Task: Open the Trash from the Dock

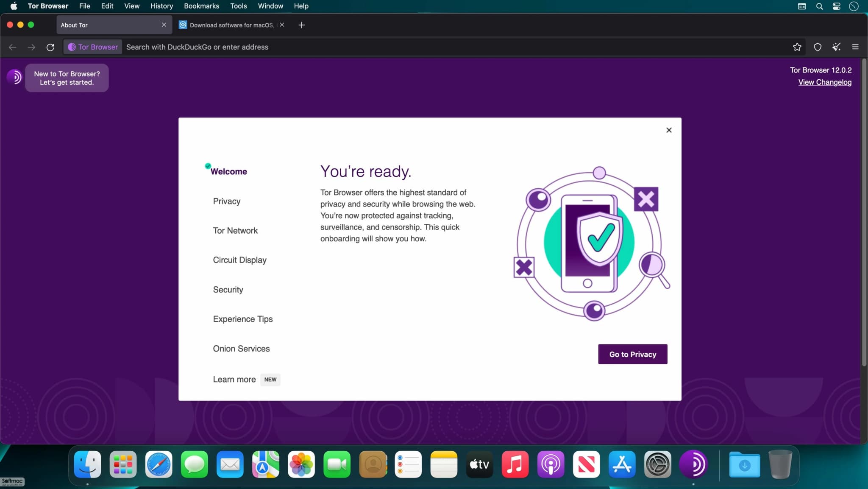Action: pyautogui.click(x=780, y=464)
